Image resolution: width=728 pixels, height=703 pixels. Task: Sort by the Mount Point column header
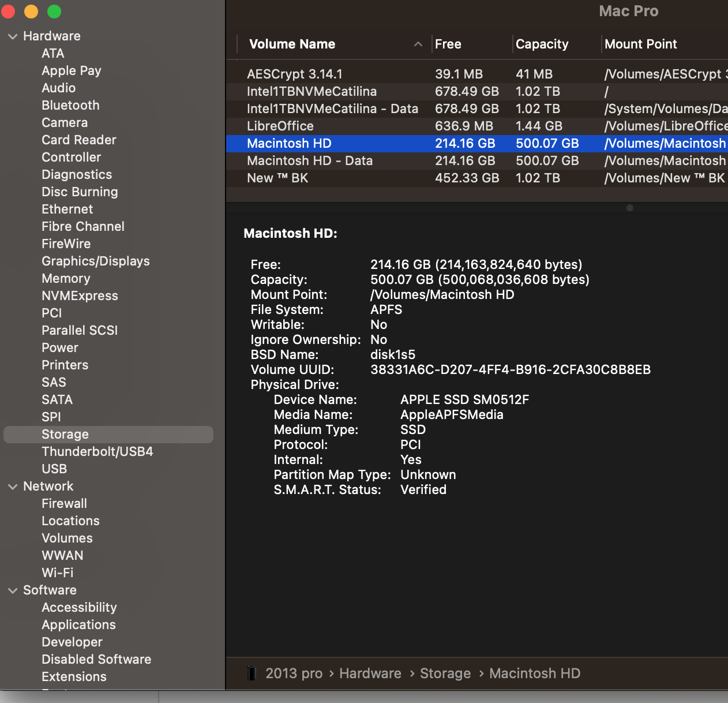pos(641,44)
